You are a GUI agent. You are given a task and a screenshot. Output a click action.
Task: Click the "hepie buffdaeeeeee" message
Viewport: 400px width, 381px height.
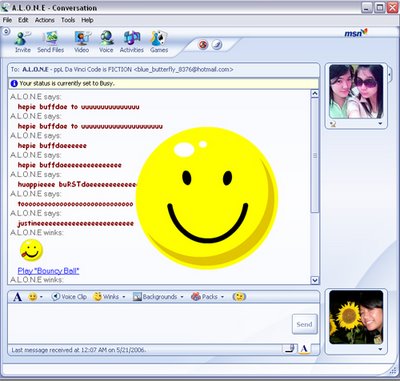[x=52, y=146]
